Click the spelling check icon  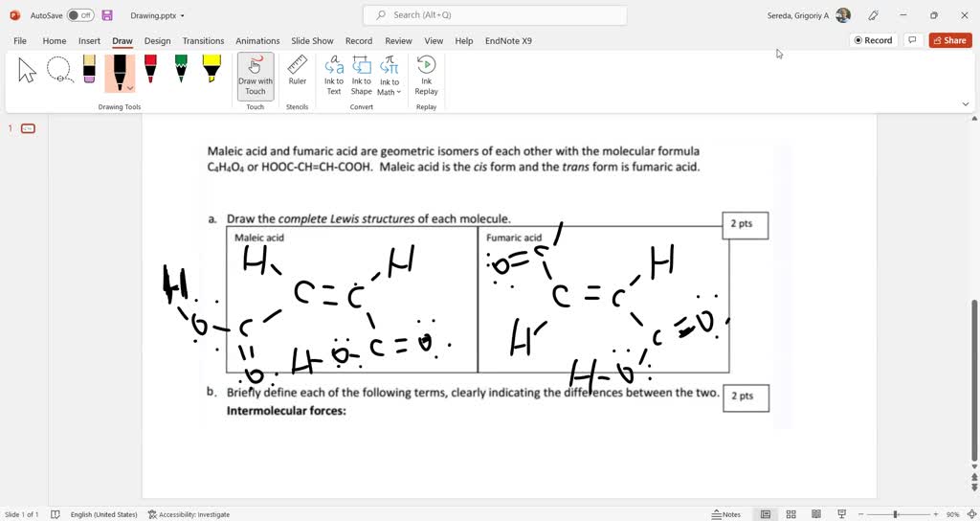(55, 514)
